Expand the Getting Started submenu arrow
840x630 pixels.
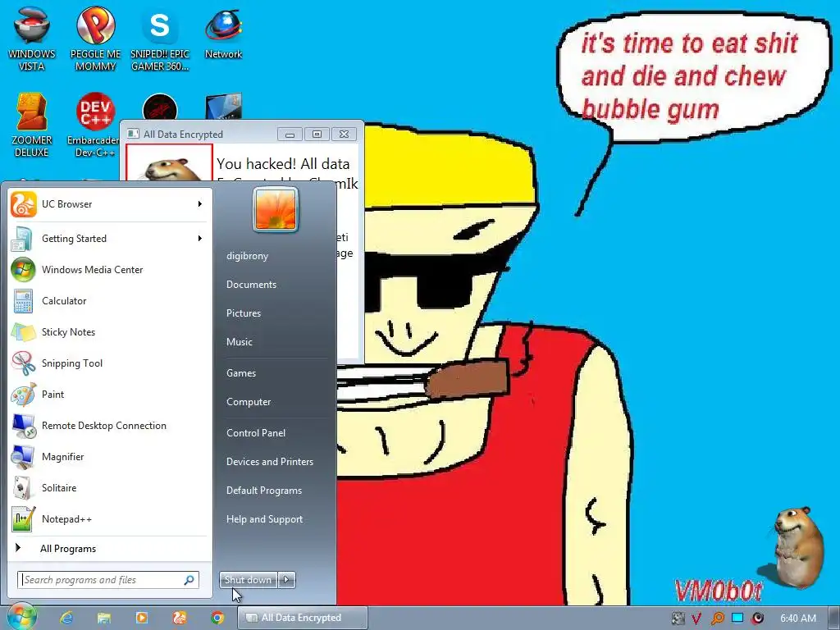(x=200, y=239)
